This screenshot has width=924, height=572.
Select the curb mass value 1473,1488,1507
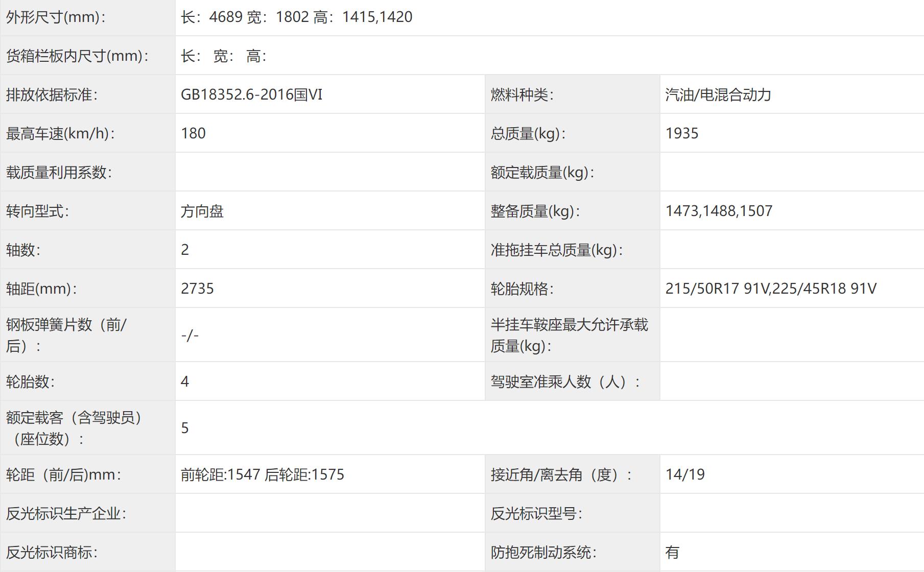(719, 211)
